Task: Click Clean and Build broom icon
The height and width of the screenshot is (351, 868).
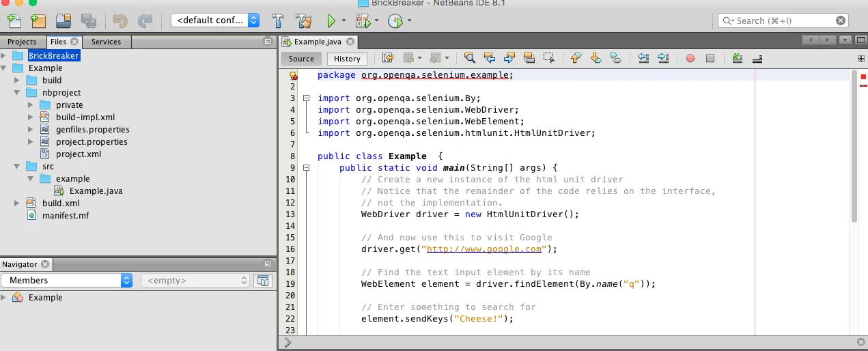Action: coord(303,20)
